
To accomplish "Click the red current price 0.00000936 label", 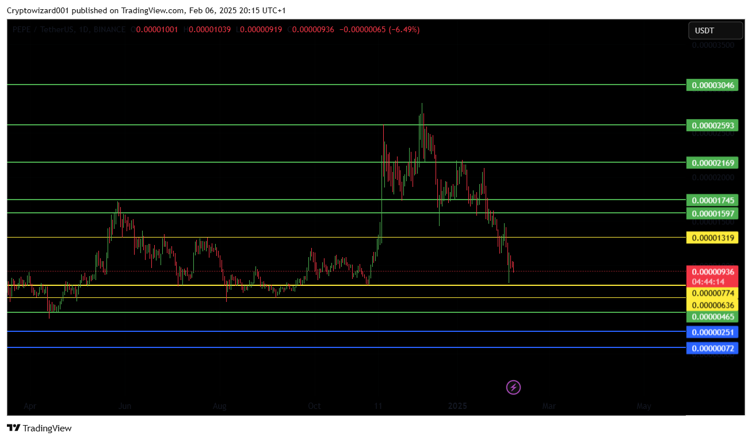I will point(713,271).
